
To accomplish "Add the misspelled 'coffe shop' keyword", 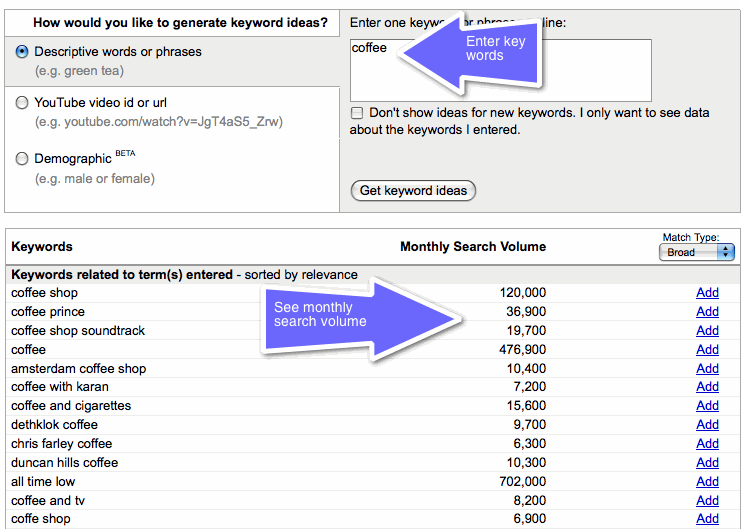I will coord(707,519).
